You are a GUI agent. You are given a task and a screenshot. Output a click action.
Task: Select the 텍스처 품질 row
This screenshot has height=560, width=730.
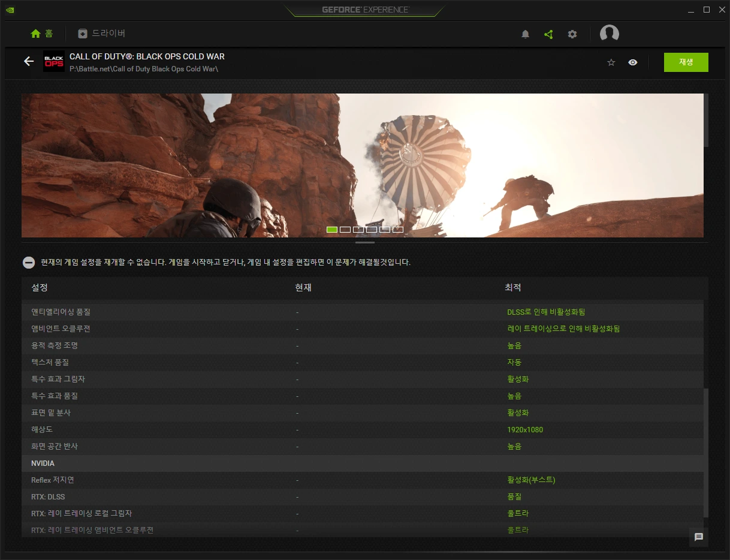click(363, 363)
